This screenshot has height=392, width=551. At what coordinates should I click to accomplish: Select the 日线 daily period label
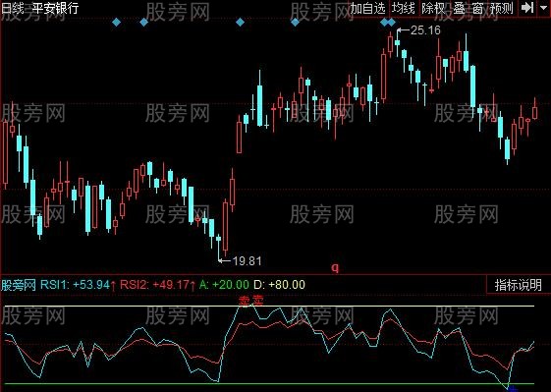[x=13, y=8]
